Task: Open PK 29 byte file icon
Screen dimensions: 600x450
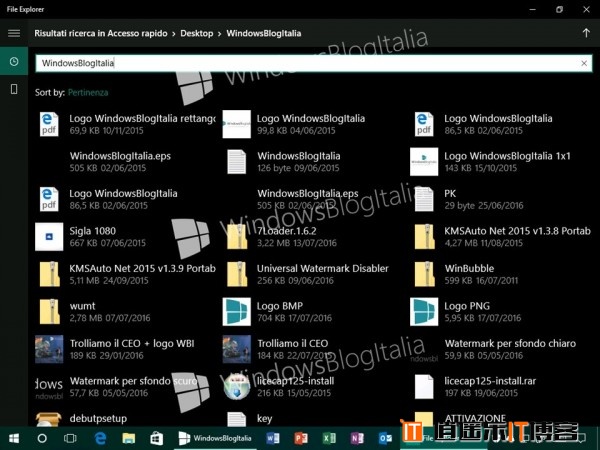Action: [424, 199]
